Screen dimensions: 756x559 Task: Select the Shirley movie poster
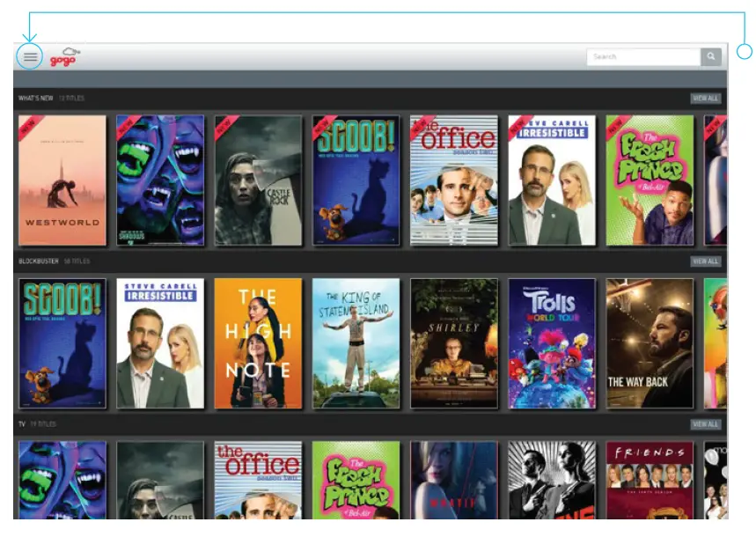tap(454, 343)
